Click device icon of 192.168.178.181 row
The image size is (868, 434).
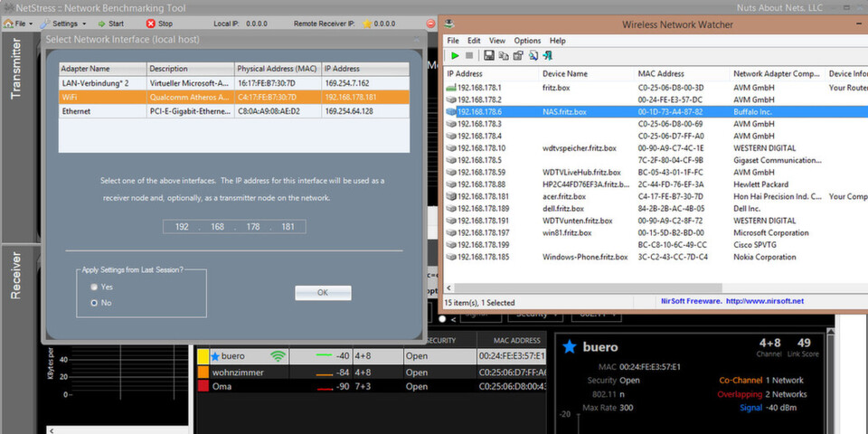[450, 196]
